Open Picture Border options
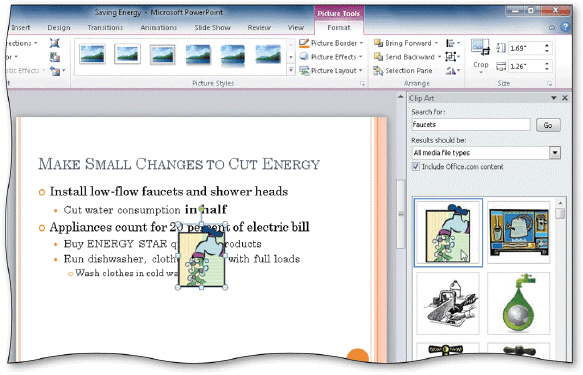583x375 pixels. pos(331,43)
